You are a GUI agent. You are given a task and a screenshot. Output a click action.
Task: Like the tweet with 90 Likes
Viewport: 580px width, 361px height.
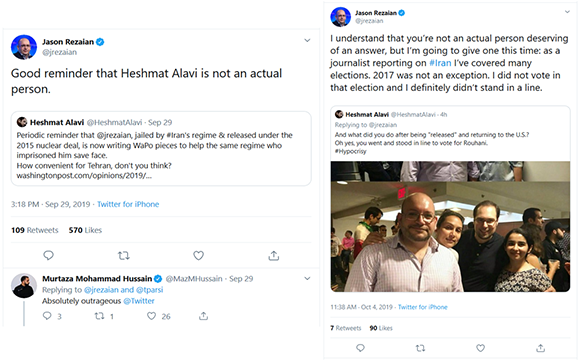click(480, 348)
